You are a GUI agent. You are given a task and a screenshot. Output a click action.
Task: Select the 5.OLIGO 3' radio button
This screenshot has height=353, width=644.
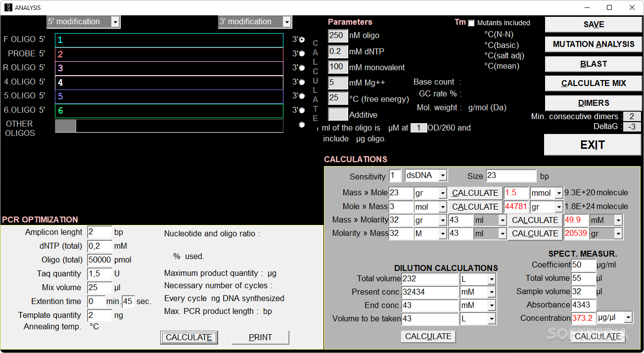click(302, 96)
